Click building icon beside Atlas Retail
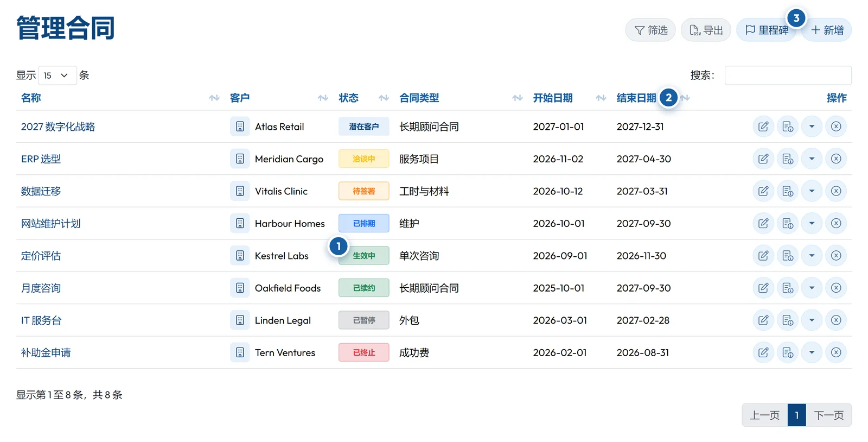Screen dimensions: 868x442 [240, 127]
